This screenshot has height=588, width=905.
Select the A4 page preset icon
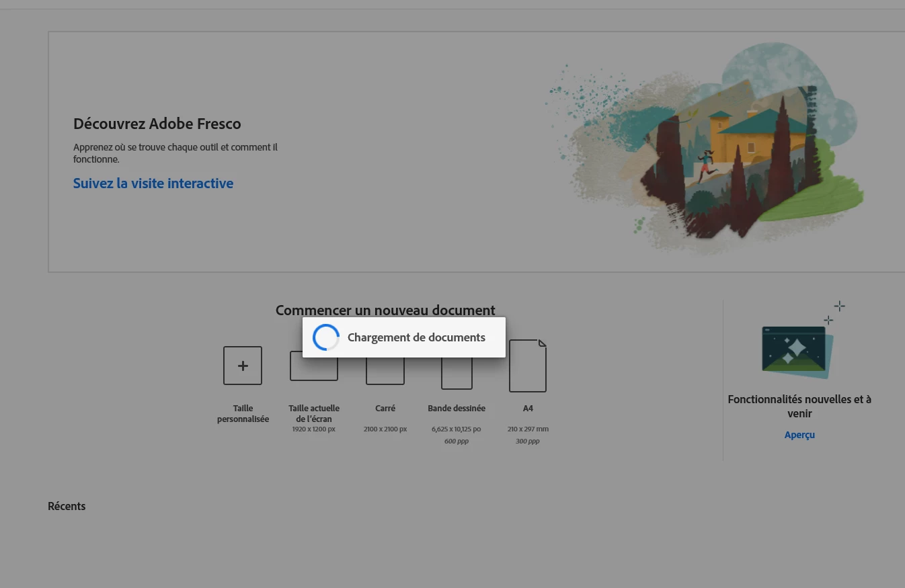click(528, 366)
